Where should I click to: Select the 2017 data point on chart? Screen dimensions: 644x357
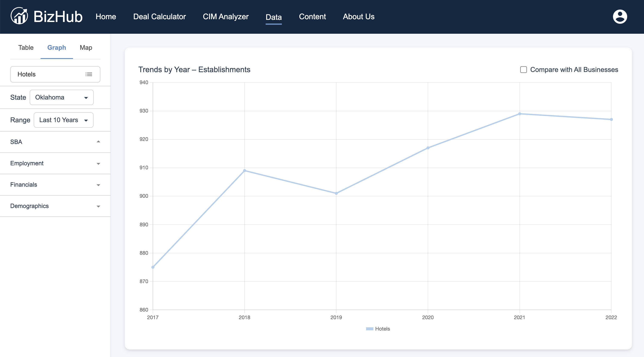153,267
